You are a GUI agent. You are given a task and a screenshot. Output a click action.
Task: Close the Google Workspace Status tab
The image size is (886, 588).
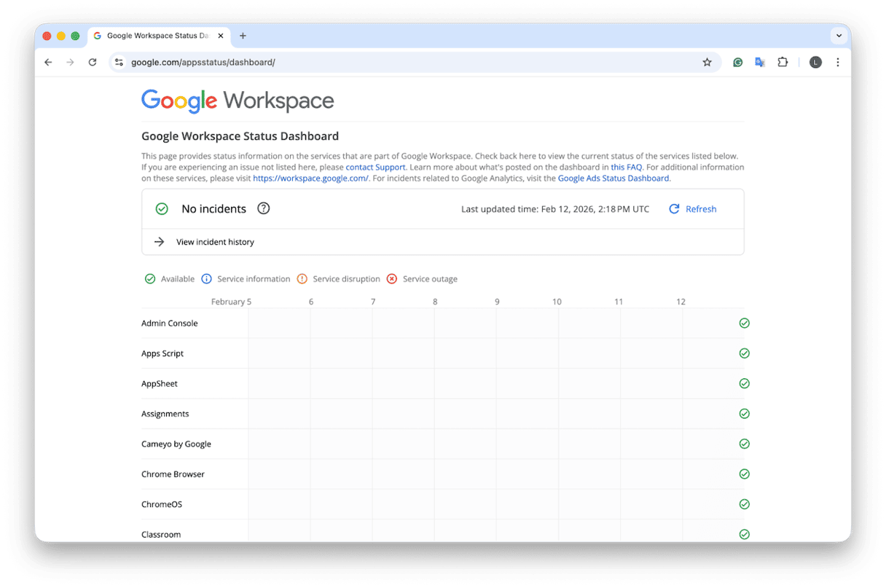point(221,36)
